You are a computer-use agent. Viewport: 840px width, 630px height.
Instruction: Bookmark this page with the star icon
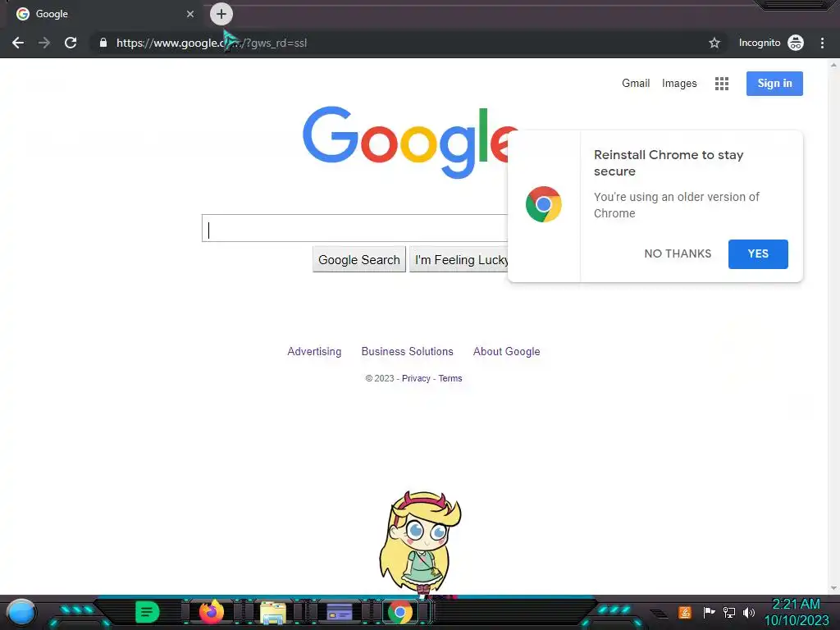(x=714, y=43)
